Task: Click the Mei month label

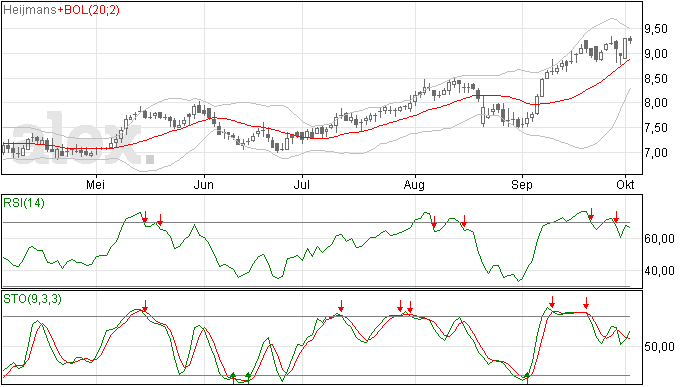Action: point(95,184)
